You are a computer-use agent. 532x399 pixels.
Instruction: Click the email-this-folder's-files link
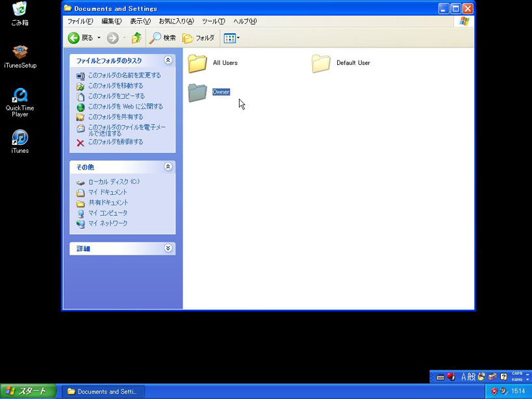pyautogui.click(x=127, y=130)
